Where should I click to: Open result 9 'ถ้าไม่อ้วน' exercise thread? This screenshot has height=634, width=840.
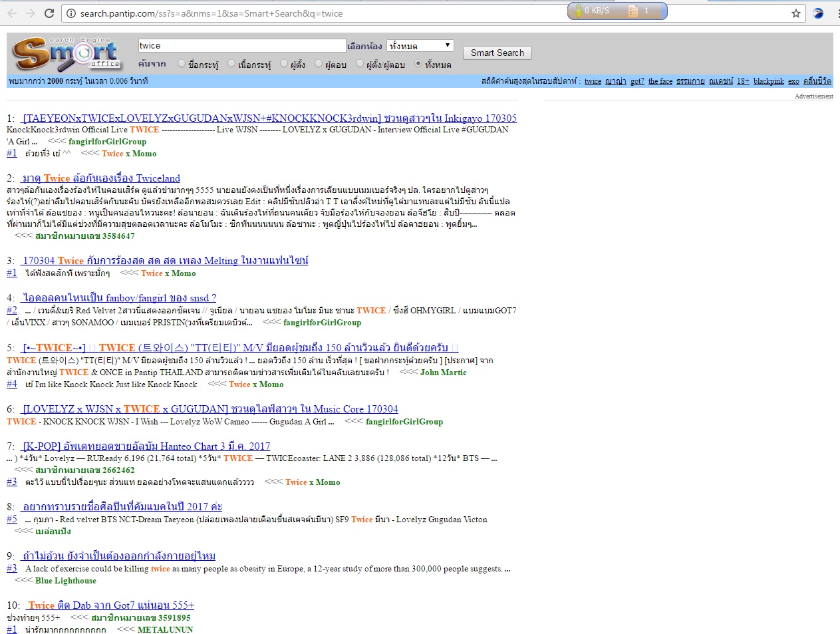click(119, 556)
